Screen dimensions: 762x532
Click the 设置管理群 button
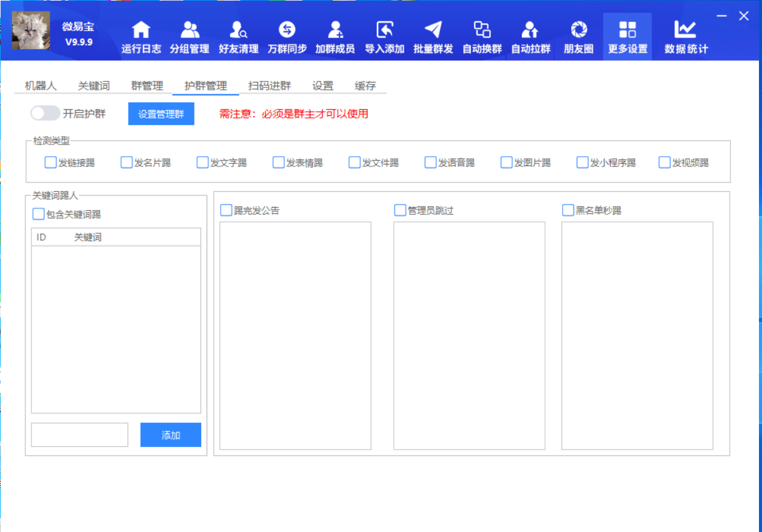pyautogui.click(x=161, y=114)
